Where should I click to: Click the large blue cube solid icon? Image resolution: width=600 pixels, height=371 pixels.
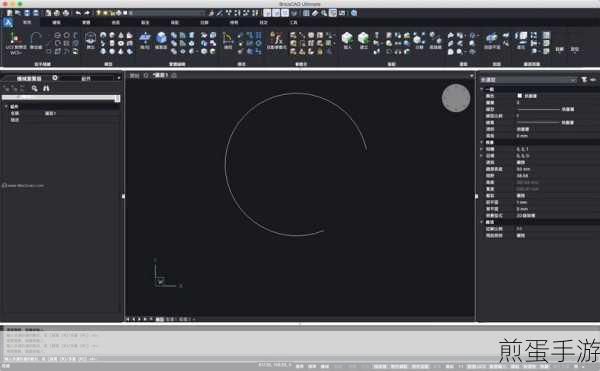tap(161, 38)
